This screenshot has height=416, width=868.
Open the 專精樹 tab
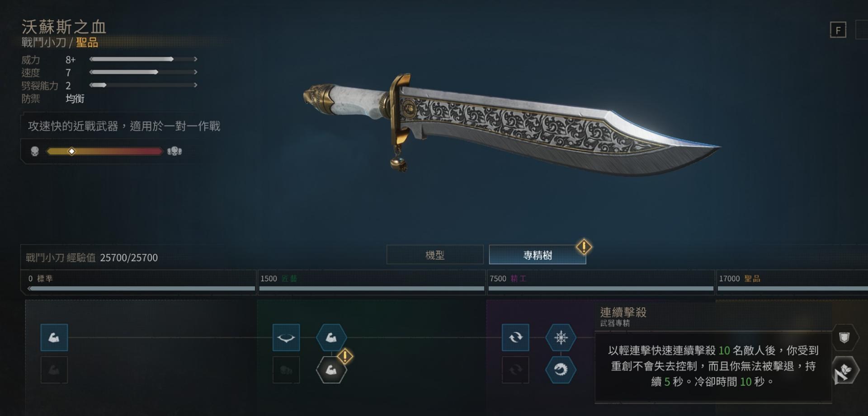coord(538,255)
